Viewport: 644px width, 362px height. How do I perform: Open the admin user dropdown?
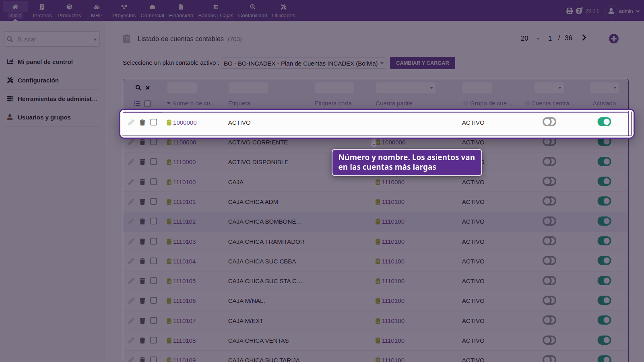point(623,11)
